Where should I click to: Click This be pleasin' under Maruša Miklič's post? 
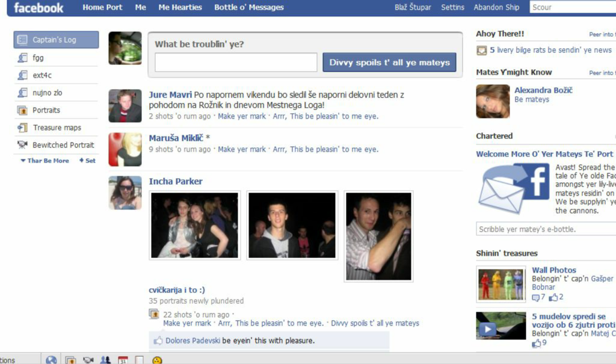coord(325,149)
